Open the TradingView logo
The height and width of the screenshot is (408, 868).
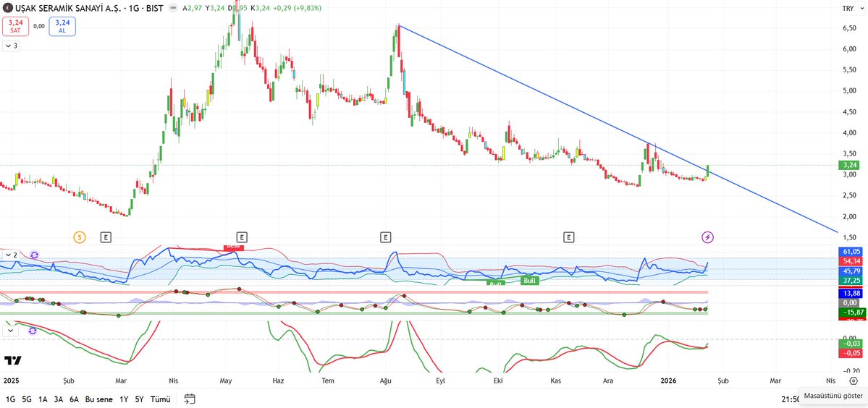coord(13,360)
